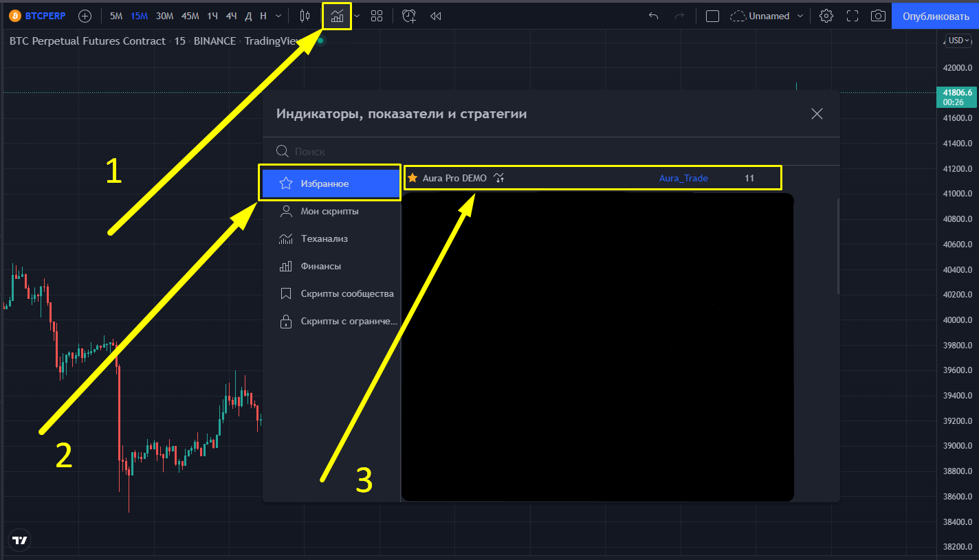Start bar replay with the rewind icon
The image size is (979, 560).
coord(435,16)
